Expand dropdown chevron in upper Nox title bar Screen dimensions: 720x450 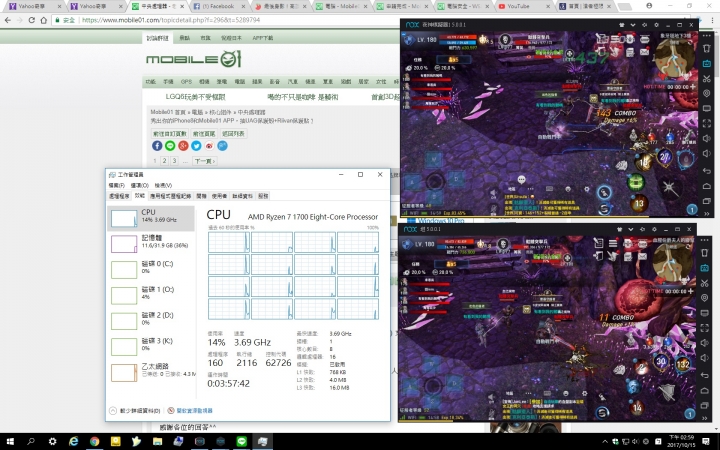coord(633,25)
